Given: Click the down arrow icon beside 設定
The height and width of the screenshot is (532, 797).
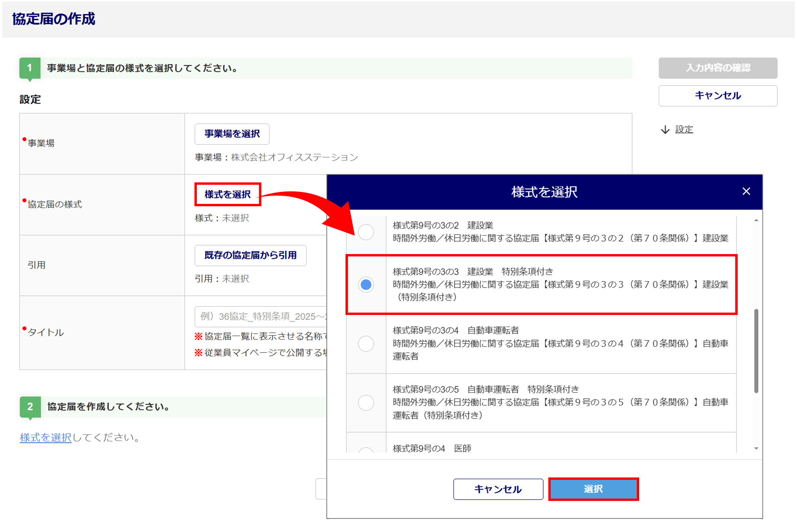Looking at the screenshot, I should pyautogui.click(x=665, y=130).
